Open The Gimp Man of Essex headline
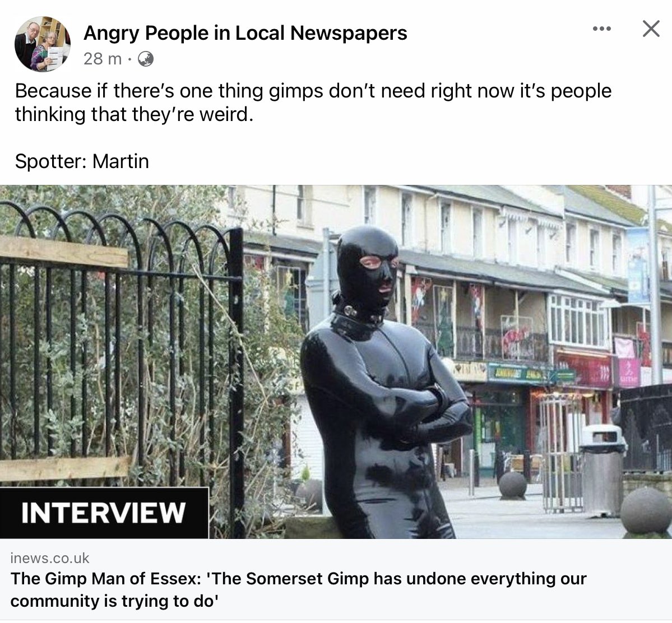The image size is (672, 623). pyautogui.click(x=298, y=589)
